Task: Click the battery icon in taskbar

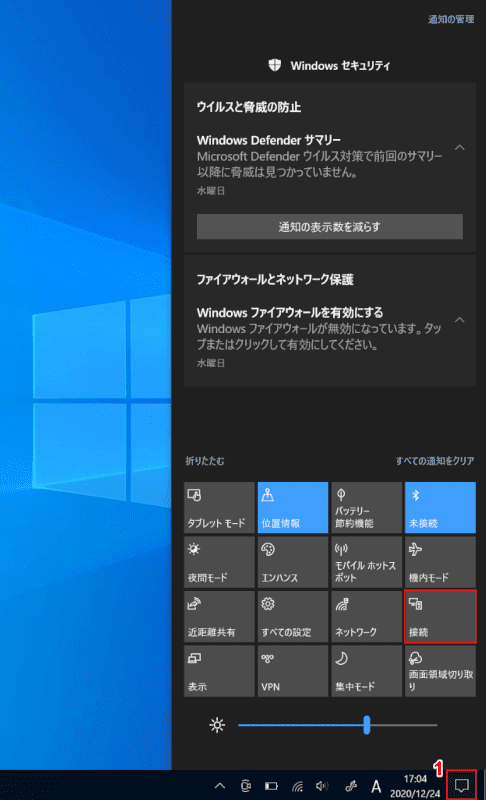Action: [x=271, y=786]
